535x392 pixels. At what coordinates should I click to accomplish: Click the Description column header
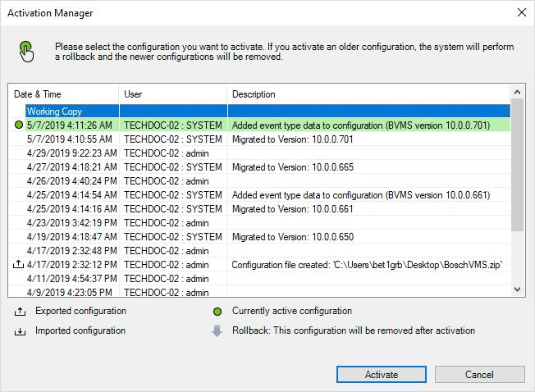coord(368,94)
